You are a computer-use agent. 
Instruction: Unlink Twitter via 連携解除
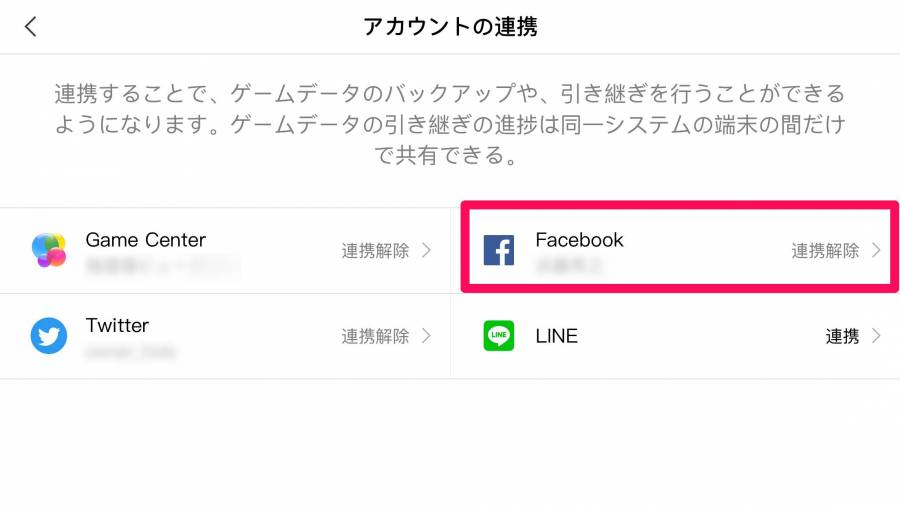[x=375, y=336]
